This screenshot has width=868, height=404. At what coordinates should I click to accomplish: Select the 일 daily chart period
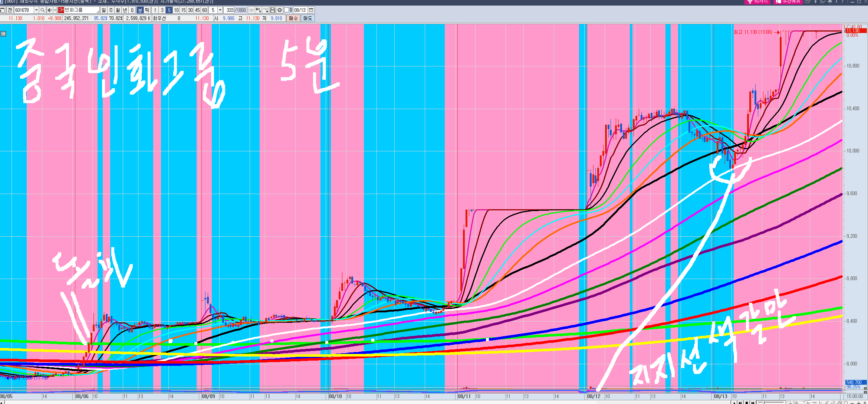pos(103,10)
